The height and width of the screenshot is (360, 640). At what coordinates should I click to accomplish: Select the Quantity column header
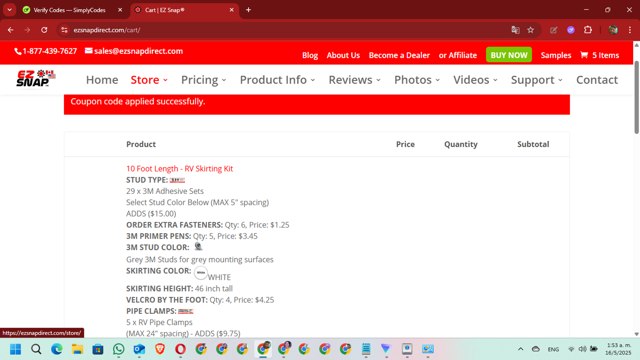460,144
